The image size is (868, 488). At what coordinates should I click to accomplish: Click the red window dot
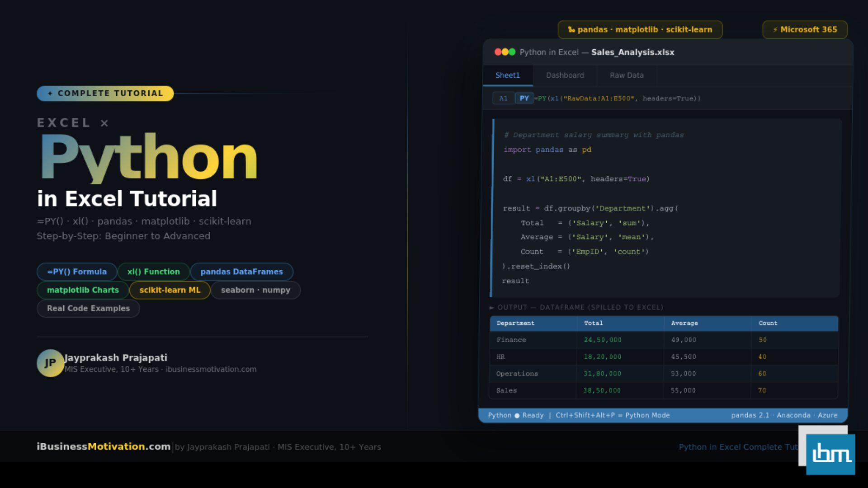point(498,52)
